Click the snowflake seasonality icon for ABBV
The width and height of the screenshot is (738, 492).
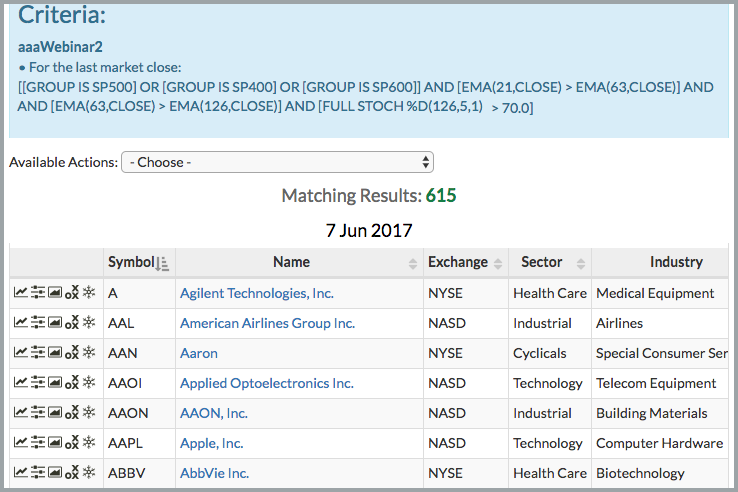88,473
